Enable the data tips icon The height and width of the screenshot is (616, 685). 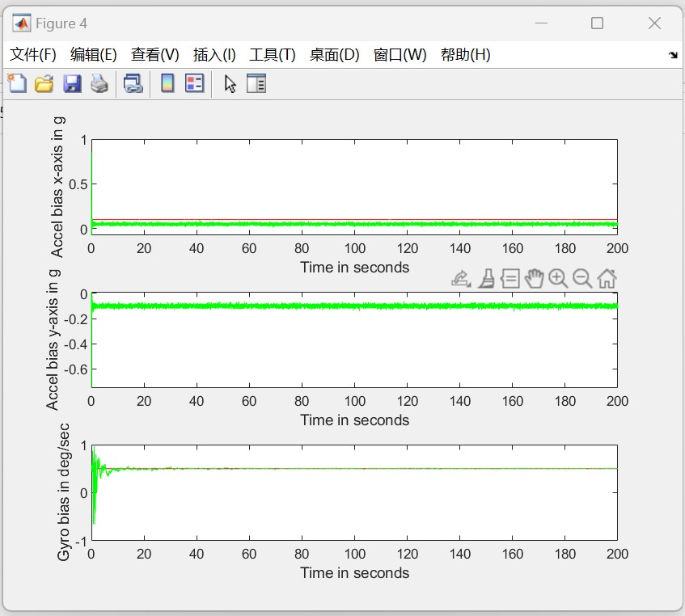pos(510,279)
